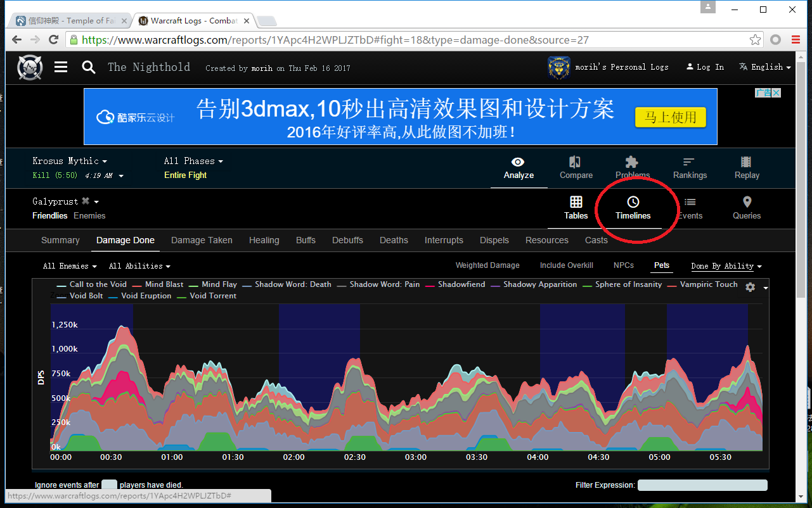812x508 pixels.
Task: Open the Compare view icon
Action: coord(576,168)
